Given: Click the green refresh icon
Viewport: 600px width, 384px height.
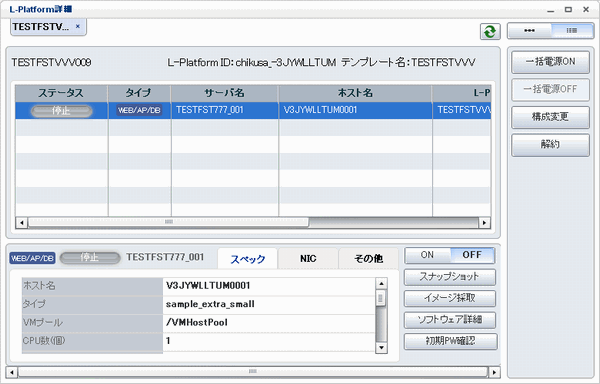Looking at the screenshot, I should coord(490,31).
